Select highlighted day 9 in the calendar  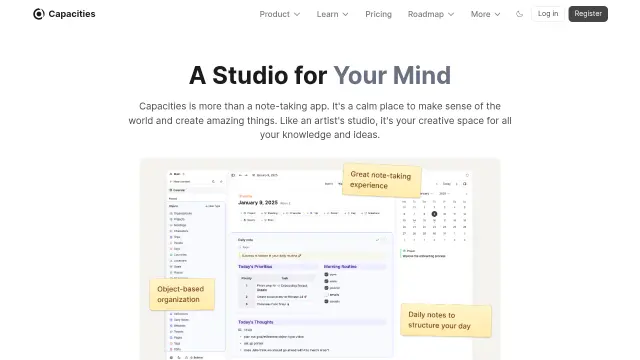click(x=434, y=214)
